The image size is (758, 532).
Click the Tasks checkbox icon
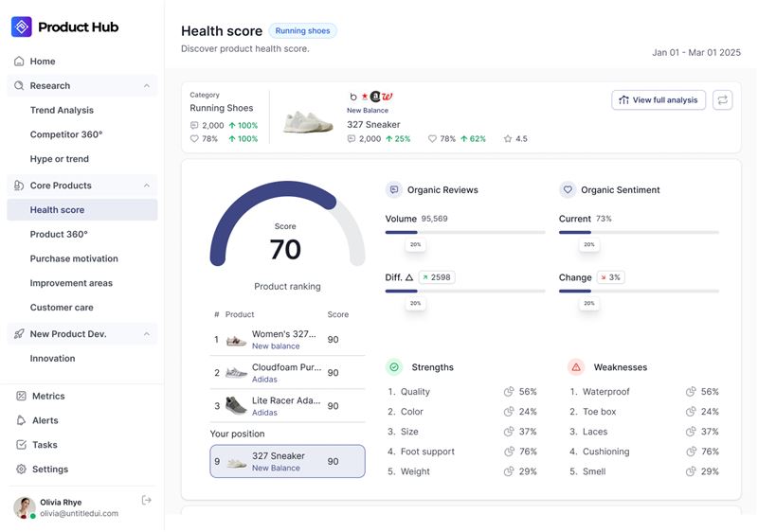tap(21, 445)
